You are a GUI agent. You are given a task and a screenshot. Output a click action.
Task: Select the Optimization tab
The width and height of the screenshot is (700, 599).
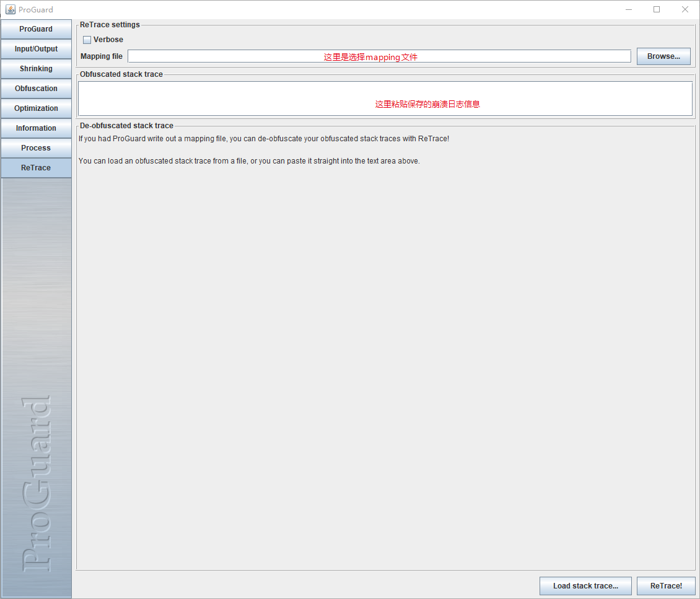click(x=36, y=108)
